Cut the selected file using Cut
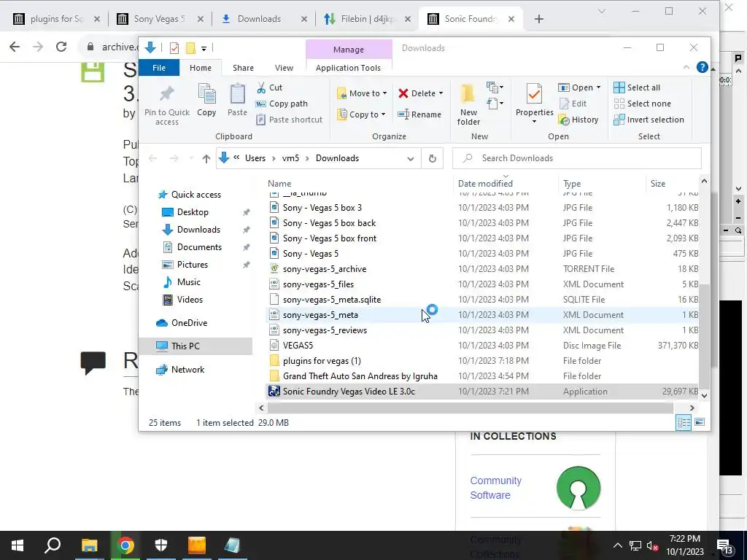Image resolution: width=747 pixels, height=560 pixels. pyautogui.click(x=269, y=87)
